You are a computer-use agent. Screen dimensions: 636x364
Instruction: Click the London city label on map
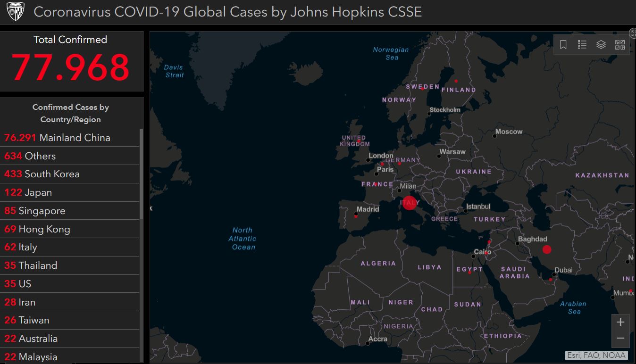point(381,155)
